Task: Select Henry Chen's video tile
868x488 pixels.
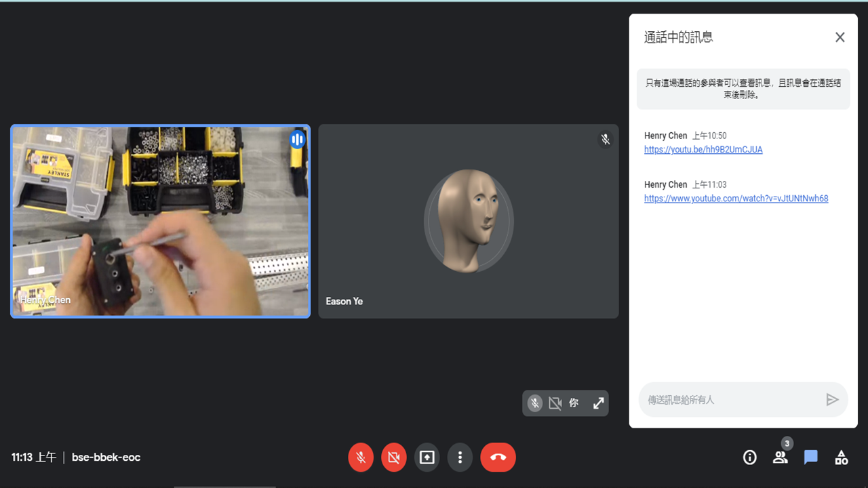Action: point(161,221)
